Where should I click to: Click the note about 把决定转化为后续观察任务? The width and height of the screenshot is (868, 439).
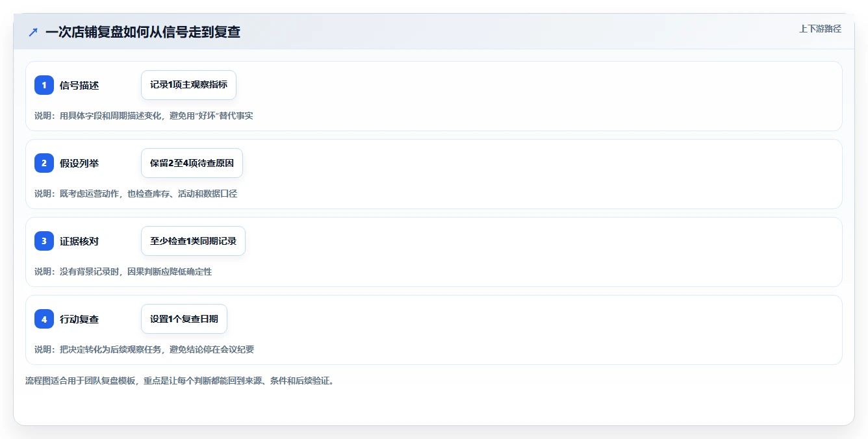click(144, 349)
